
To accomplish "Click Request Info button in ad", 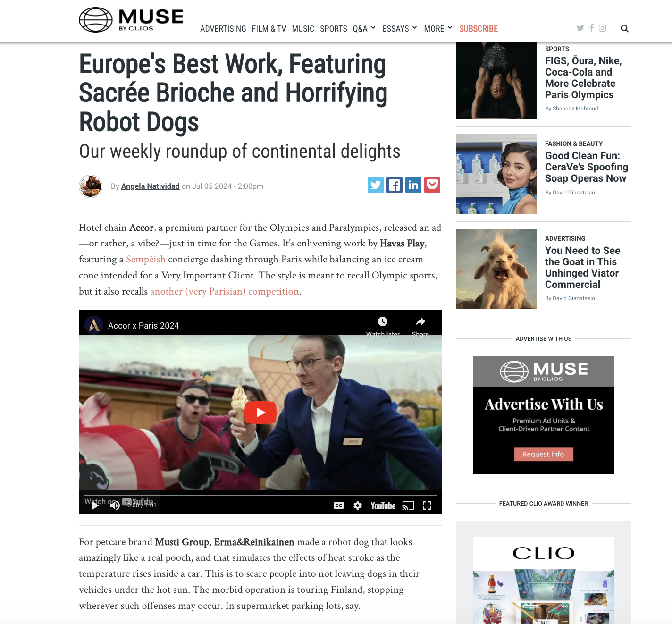I will [543, 454].
